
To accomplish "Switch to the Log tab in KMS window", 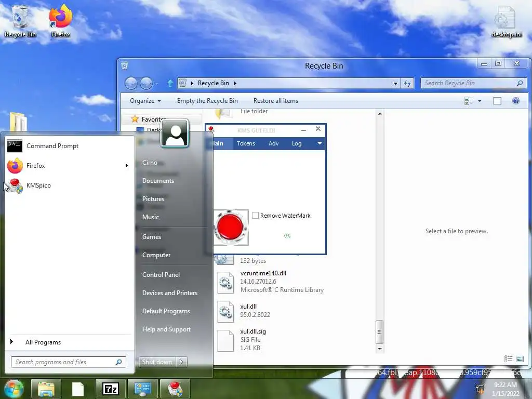I will (x=297, y=143).
